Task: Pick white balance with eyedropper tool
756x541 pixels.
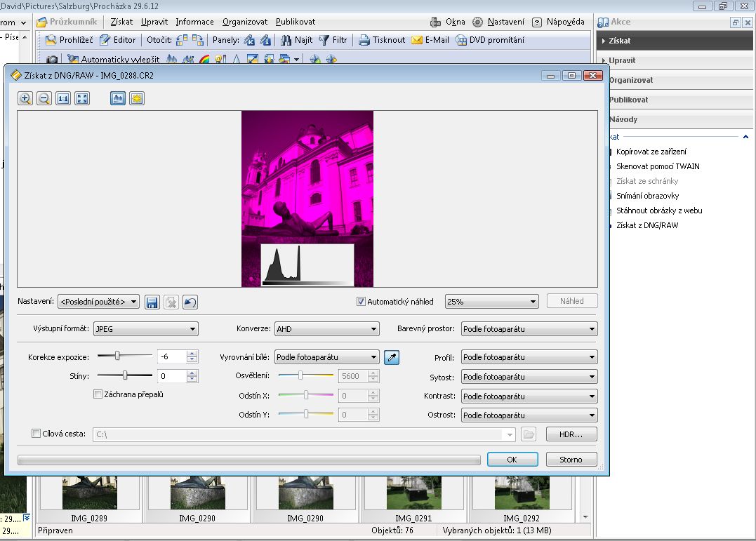Action: tap(392, 358)
